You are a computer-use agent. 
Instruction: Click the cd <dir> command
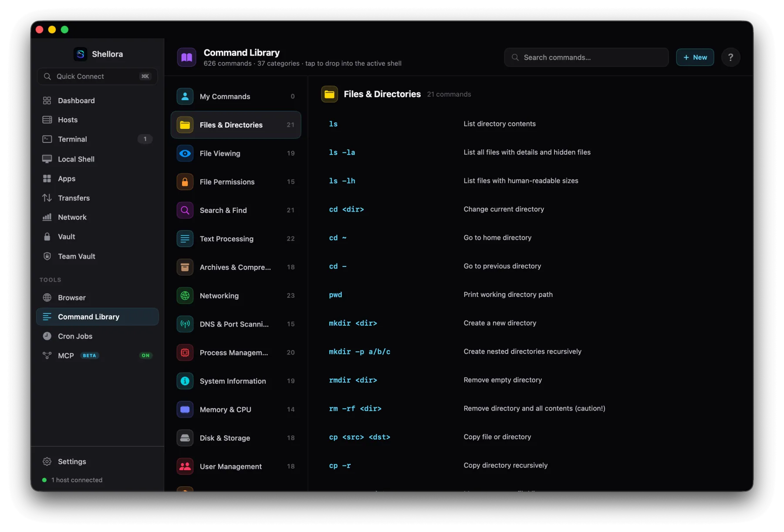[346, 209]
